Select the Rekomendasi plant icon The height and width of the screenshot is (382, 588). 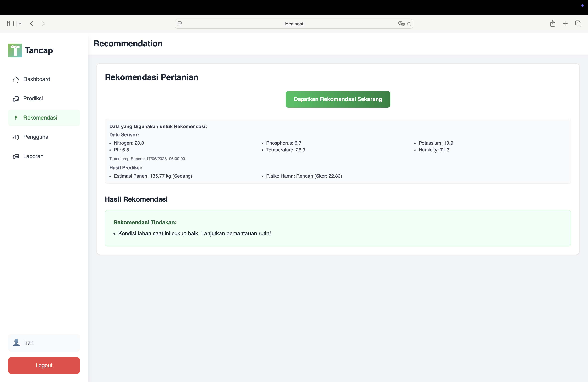pos(16,118)
